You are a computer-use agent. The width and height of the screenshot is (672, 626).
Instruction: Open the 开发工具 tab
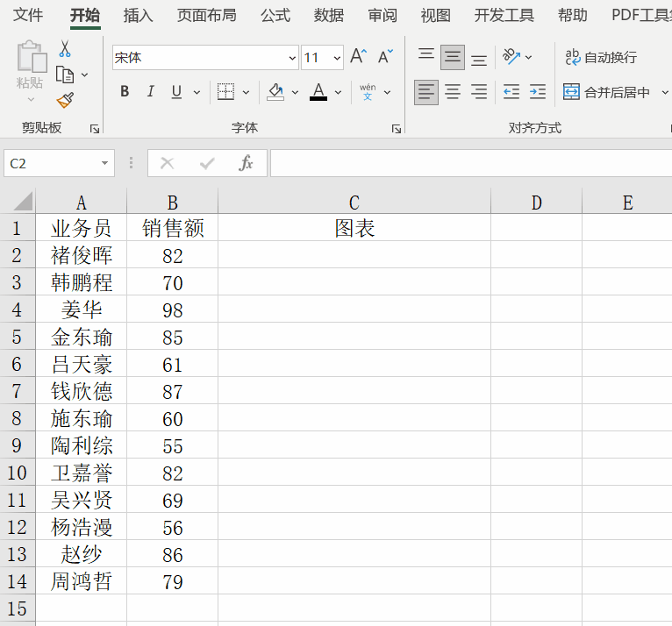point(504,15)
